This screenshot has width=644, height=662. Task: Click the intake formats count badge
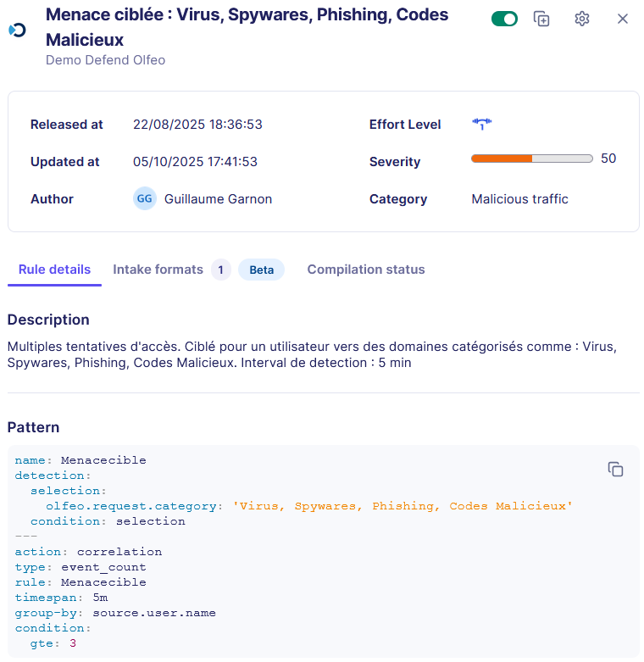[220, 270]
